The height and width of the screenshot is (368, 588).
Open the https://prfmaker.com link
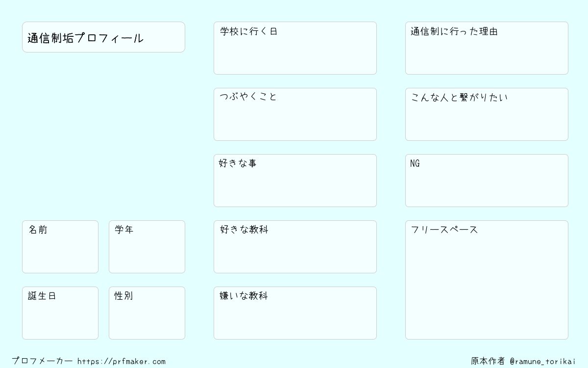point(122,362)
